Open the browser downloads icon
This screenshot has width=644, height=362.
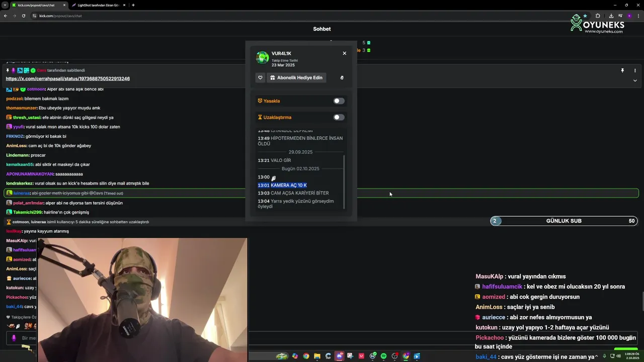click(x=610, y=16)
